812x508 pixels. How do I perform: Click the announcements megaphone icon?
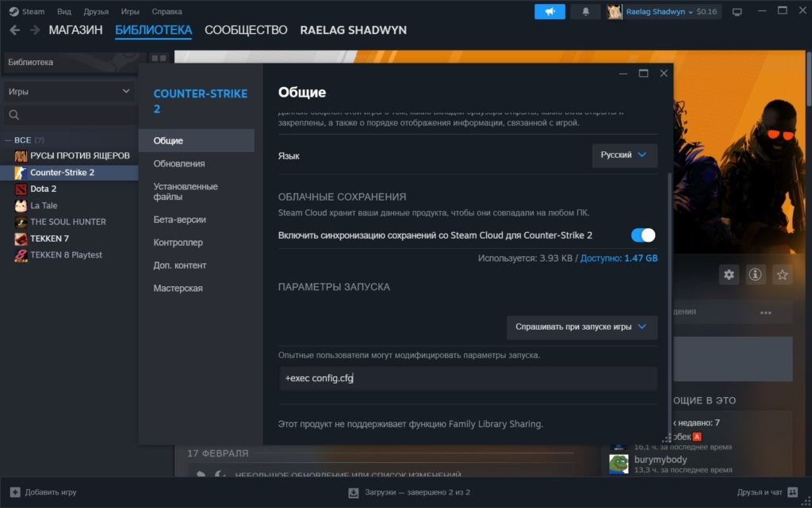(550, 12)
